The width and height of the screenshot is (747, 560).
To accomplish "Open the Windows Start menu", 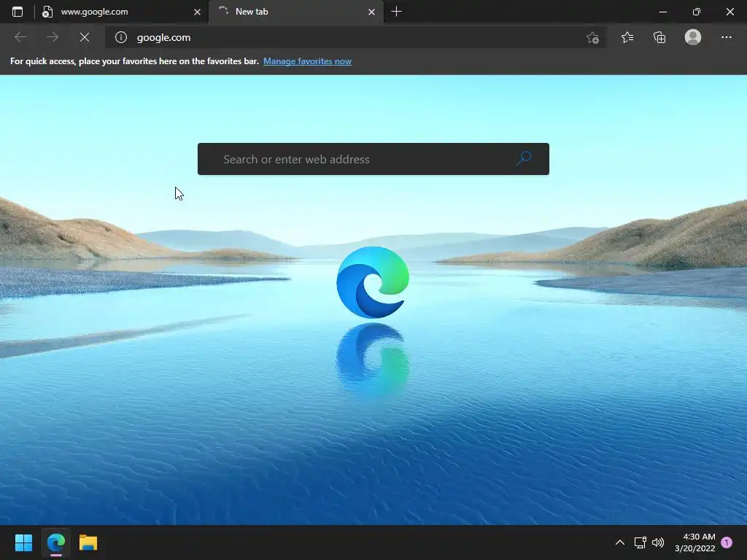I will point(23,542).
